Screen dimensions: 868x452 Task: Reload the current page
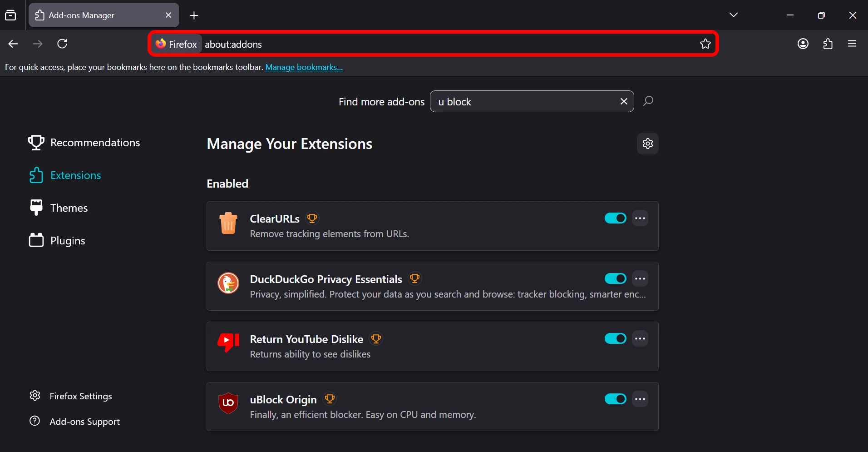[62, 44]
